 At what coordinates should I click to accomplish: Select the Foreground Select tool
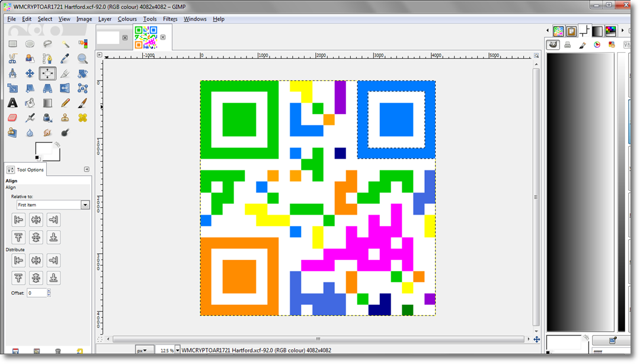30,59
